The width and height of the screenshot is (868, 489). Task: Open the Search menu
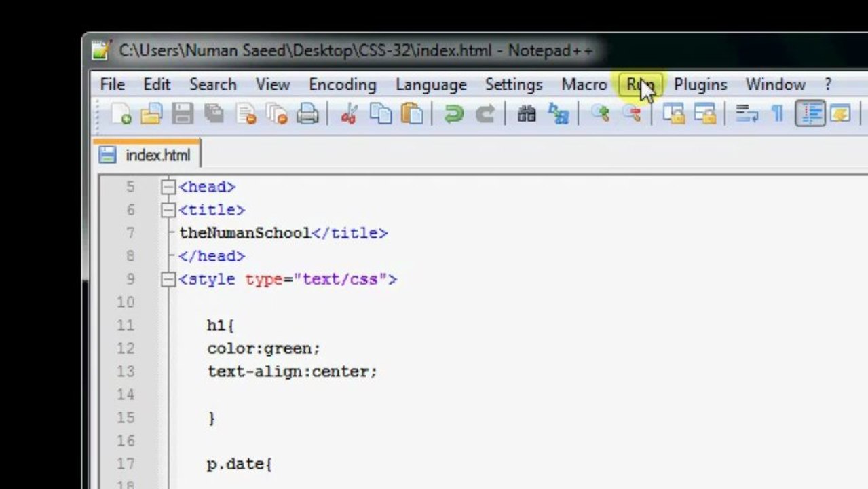pyautogui.click(x=213, y=84)
